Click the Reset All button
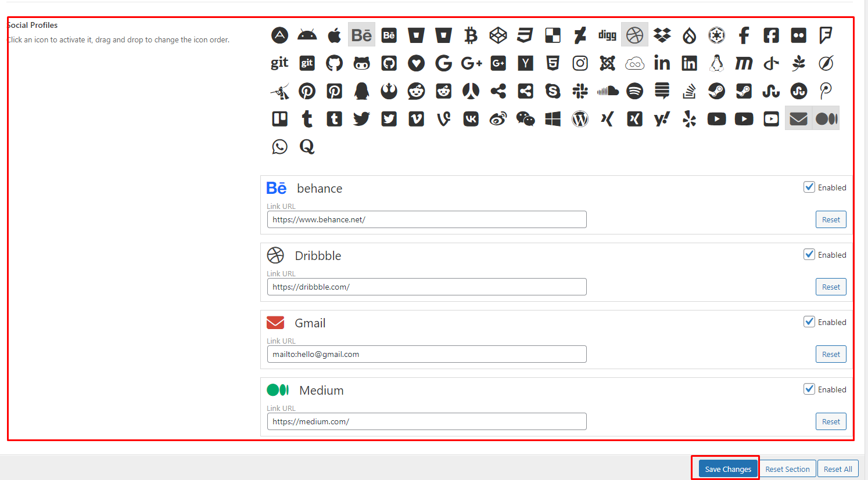 tap(837, 469)
